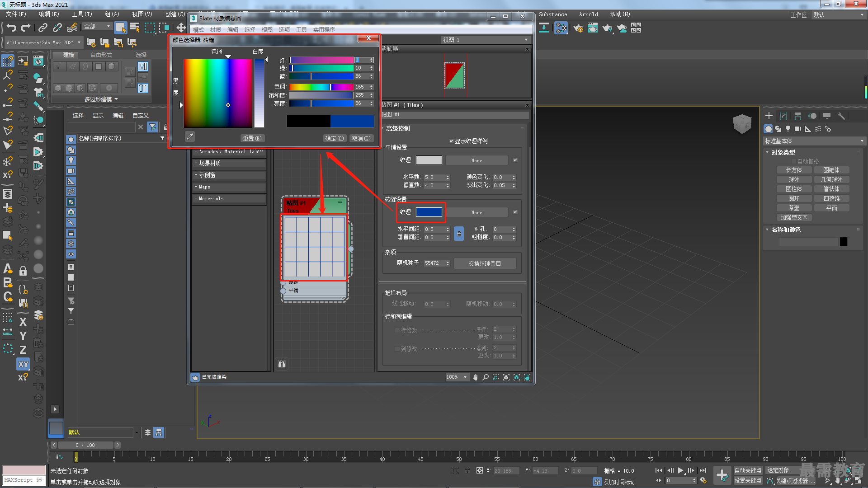Image resolution: width=868 pixels, height=488 pixels.
Task: Click the binoculars search icon in Slate
Action: pyautogui.click(x=282, y=364)
